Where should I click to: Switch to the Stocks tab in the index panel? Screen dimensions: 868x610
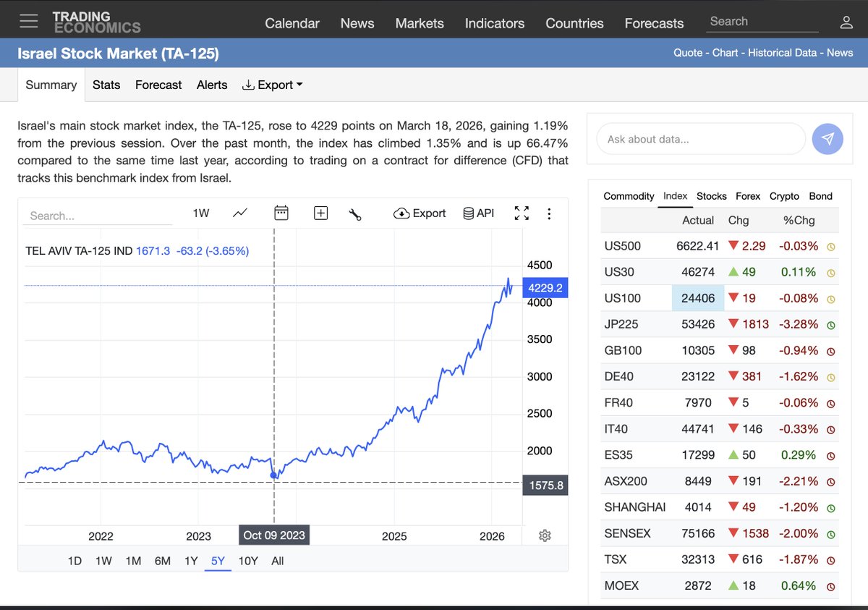(x=712, y=196)
